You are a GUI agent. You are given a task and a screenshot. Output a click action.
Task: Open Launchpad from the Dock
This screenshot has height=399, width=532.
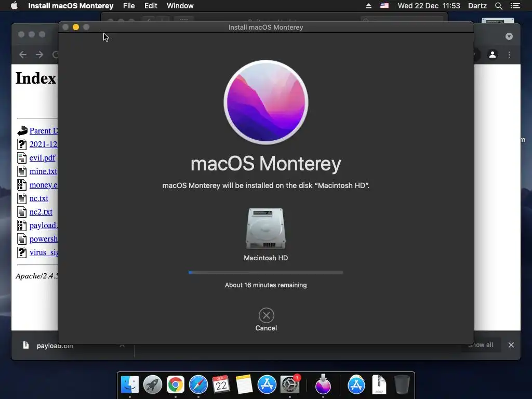tap(153, 385)
